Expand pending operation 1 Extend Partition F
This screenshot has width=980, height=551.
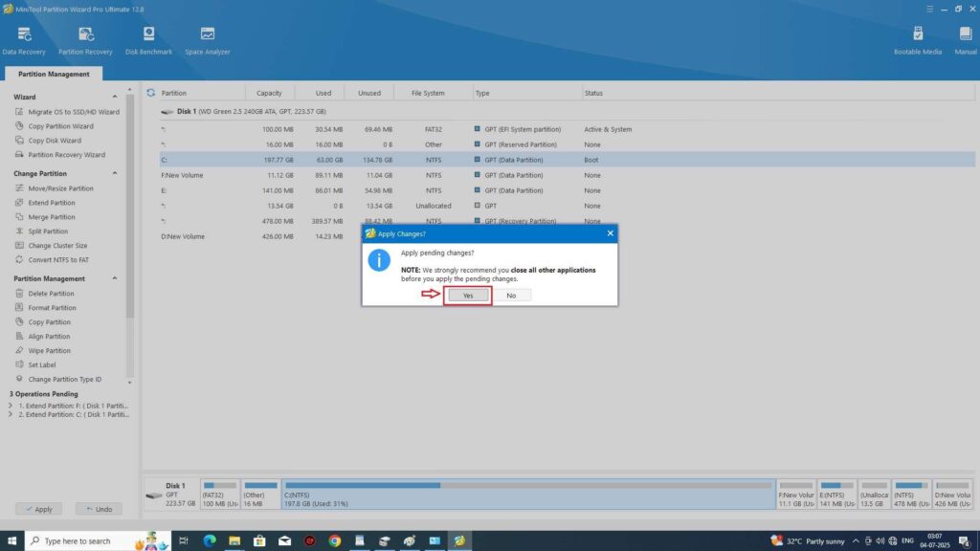(x=10, y=405)
